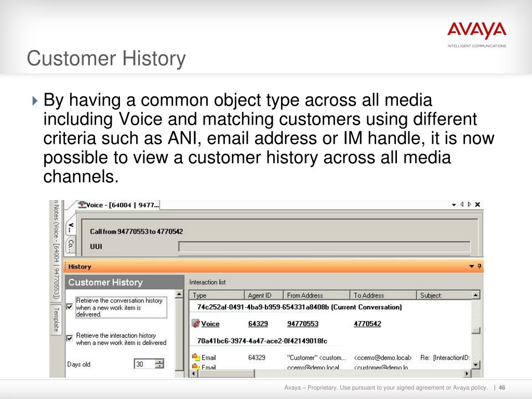Click '"Customer" <custom...' From Address cell
532x399 pixels.
pyautogui.click(x=316, y=357)
